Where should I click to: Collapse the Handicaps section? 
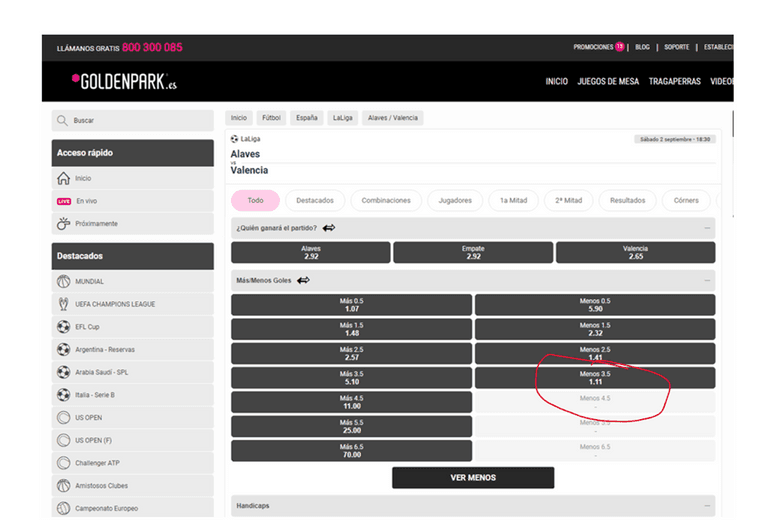click(707, 506)
